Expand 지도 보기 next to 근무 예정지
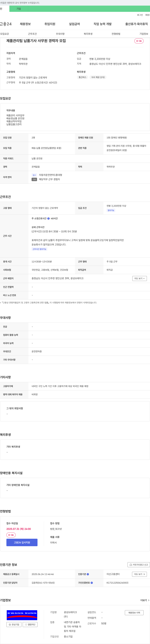The width and height of the screenshot is (150, 644). pos(140,278)
